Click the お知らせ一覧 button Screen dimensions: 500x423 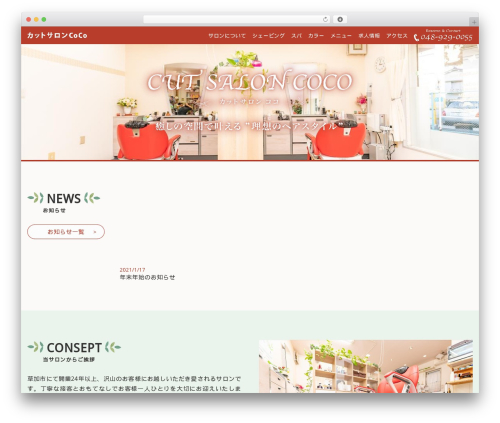click(x=66, y=232)
